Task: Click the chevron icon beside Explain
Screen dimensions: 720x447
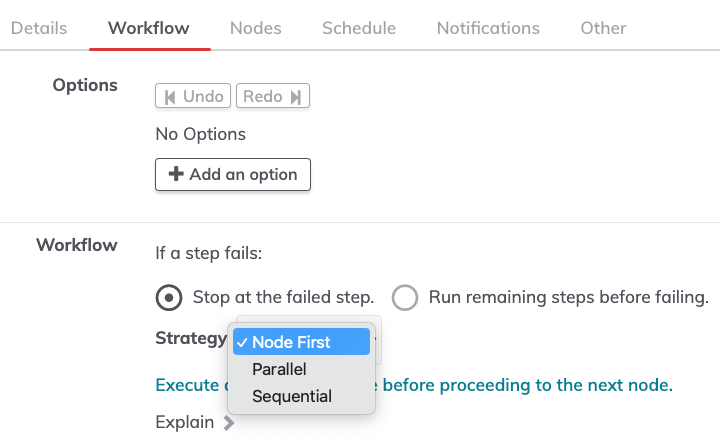Action: (228, 423)
